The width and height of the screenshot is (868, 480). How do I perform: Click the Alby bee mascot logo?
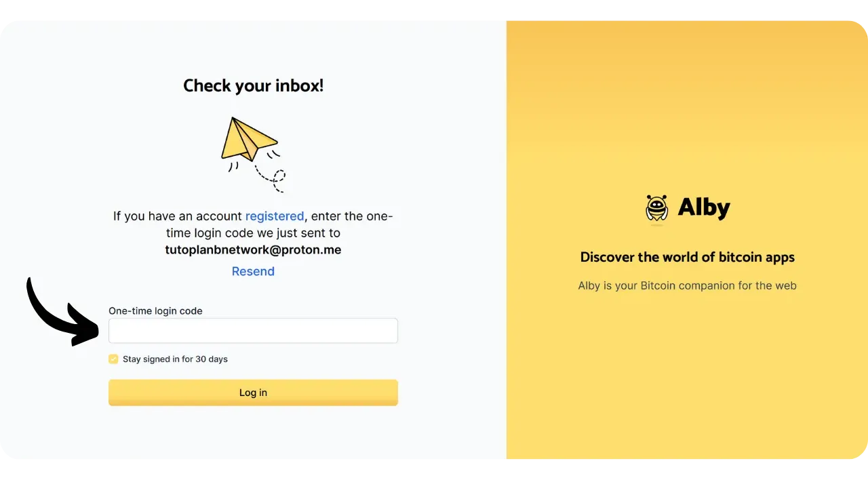(x=656, y=208)
